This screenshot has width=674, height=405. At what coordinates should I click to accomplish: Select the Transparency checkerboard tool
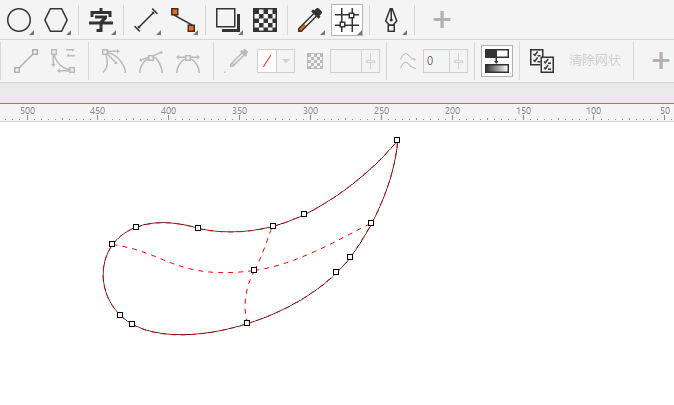(264, 19)
